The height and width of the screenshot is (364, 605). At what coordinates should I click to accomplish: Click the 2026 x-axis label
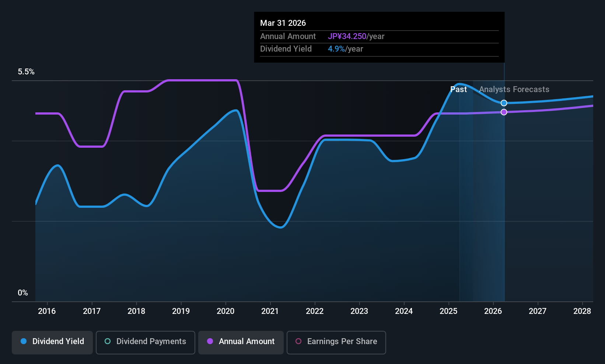coord(493,311)
